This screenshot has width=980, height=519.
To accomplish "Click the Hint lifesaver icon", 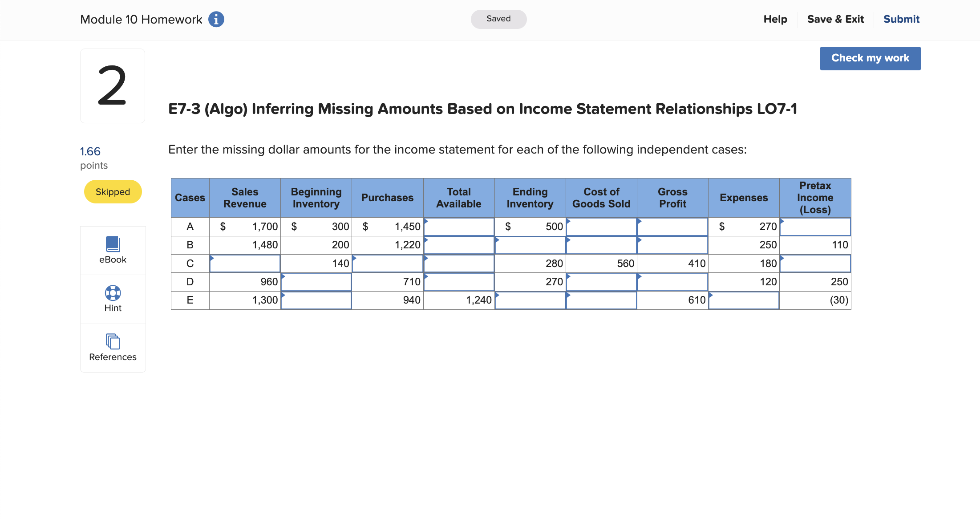I will point(113,293).
